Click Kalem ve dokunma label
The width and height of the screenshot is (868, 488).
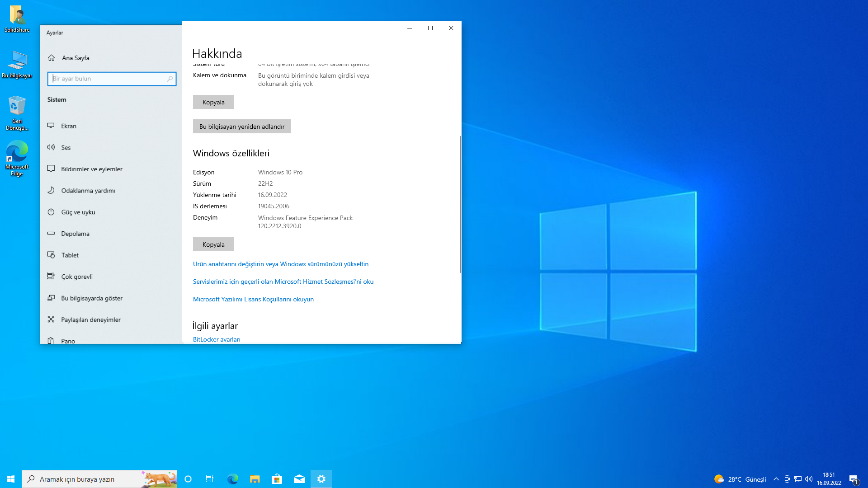click(220, 75)
